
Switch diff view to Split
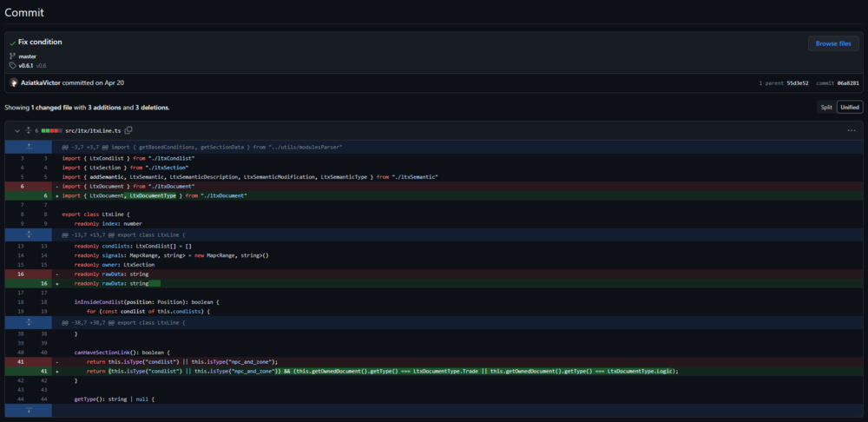click(x=826, y=108)
